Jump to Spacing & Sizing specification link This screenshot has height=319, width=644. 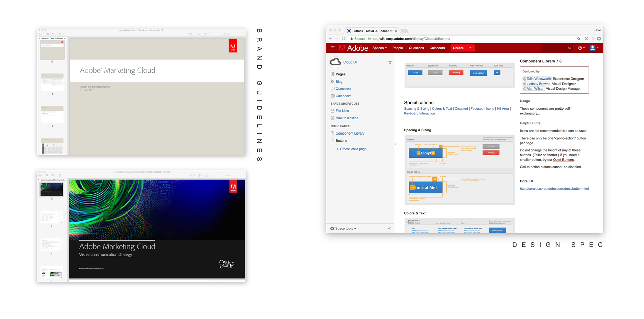(x=416, y=109)
